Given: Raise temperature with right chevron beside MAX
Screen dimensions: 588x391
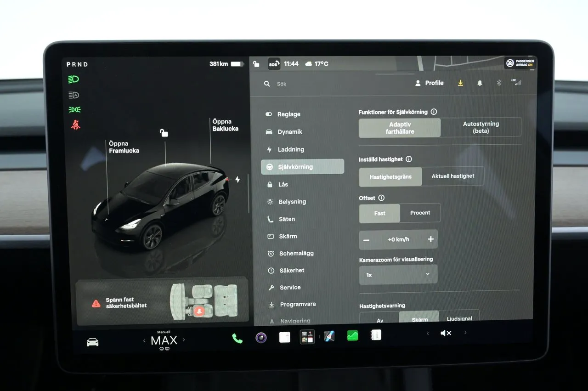Looking at the screenshot, I should 184,340.
